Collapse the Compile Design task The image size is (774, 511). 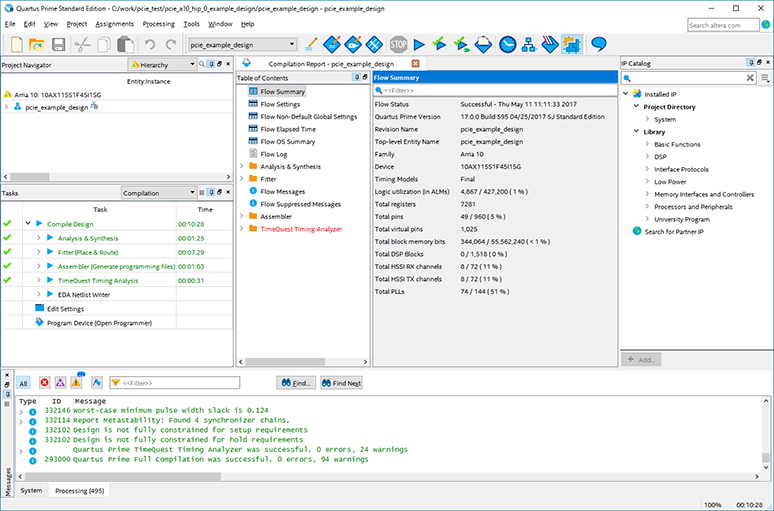point(28,224)
